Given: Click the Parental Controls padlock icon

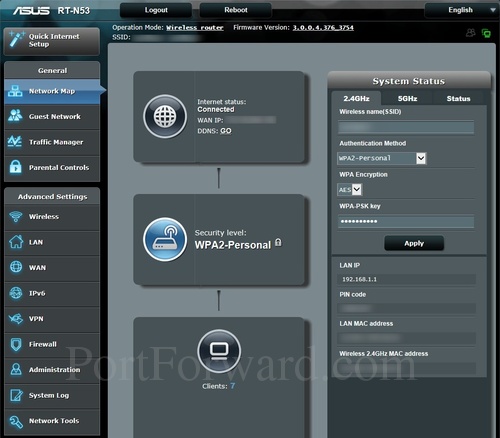Looking at the screenshot, I should point(15,167).
